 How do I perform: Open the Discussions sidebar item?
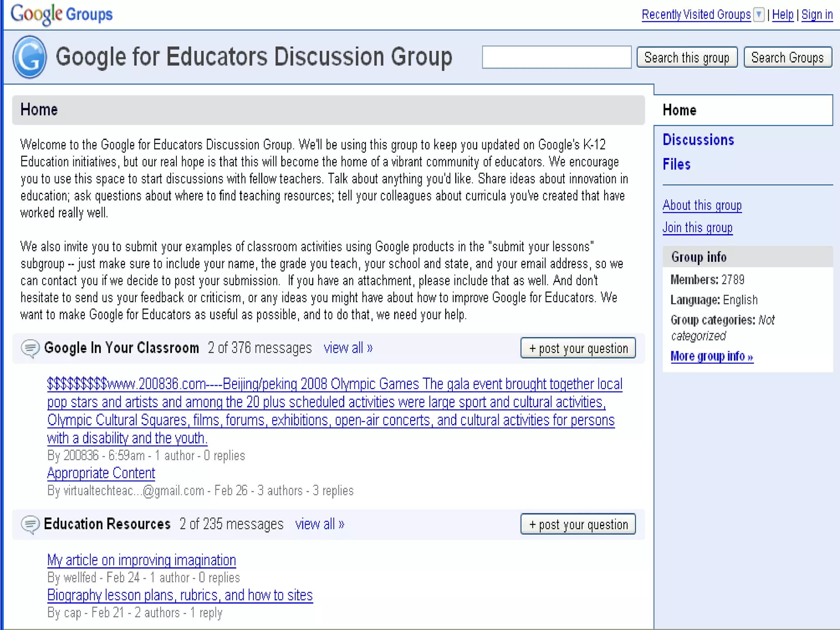pyautogui.click(x=698, y=140)
